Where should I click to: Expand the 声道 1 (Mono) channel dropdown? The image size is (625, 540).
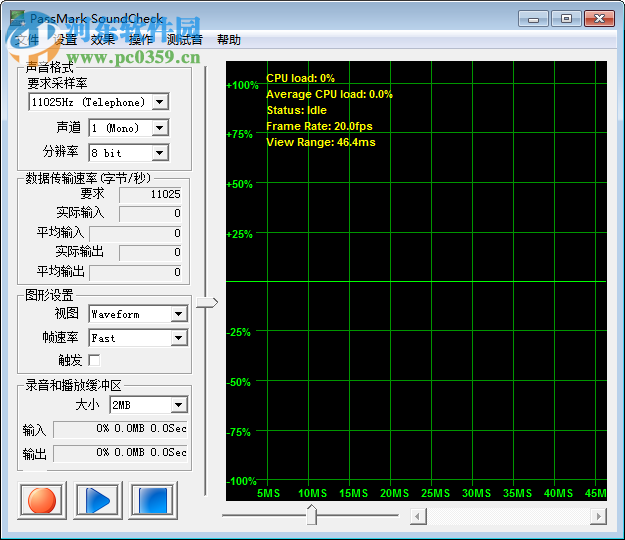coord(160,128)
